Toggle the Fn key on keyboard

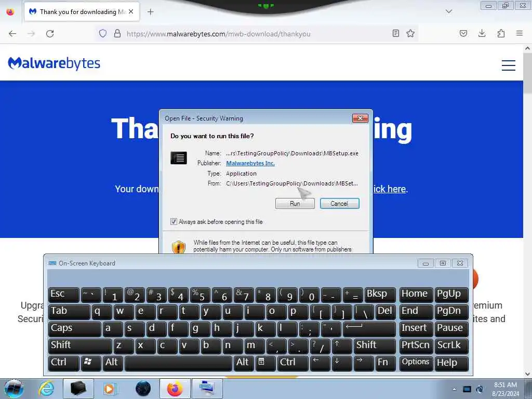tap(385, 363)
